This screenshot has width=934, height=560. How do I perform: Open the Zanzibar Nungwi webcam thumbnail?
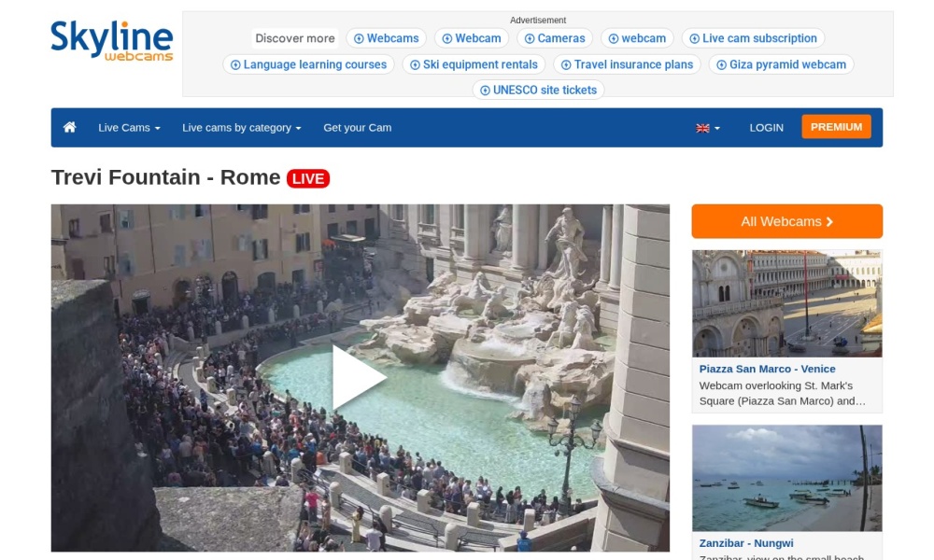786,478
